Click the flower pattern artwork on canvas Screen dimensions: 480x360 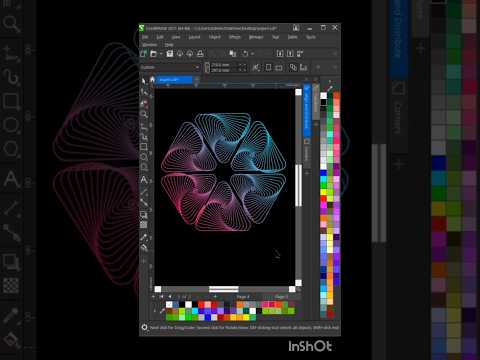click(223, 172)
